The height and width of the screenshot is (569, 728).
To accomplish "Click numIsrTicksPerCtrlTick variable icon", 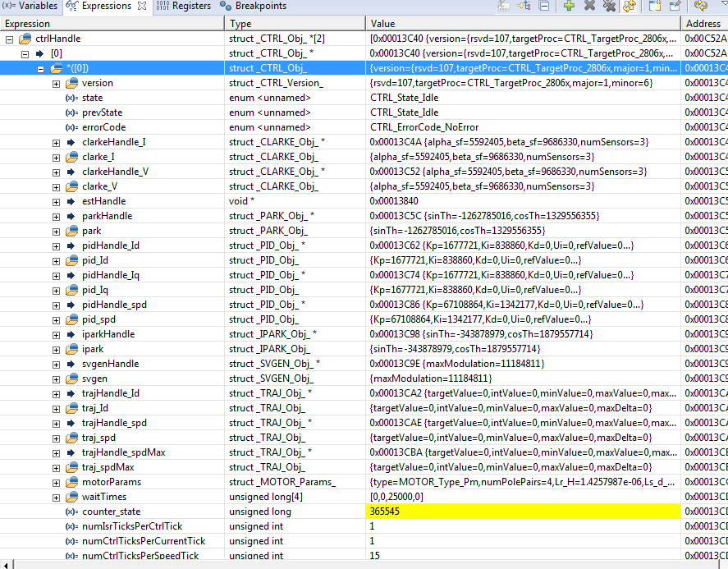I will 71,527.
